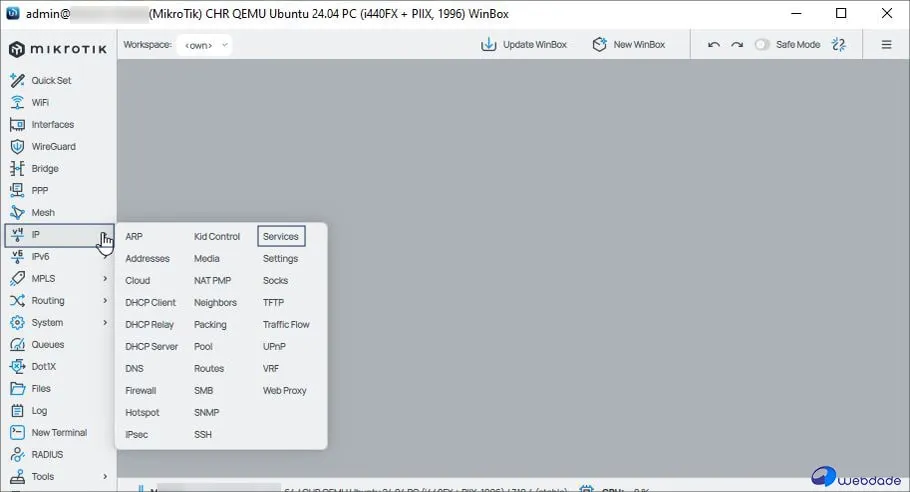910x492 pixels.
Task: Open the Files folder icon
Action: click(16, 388)
